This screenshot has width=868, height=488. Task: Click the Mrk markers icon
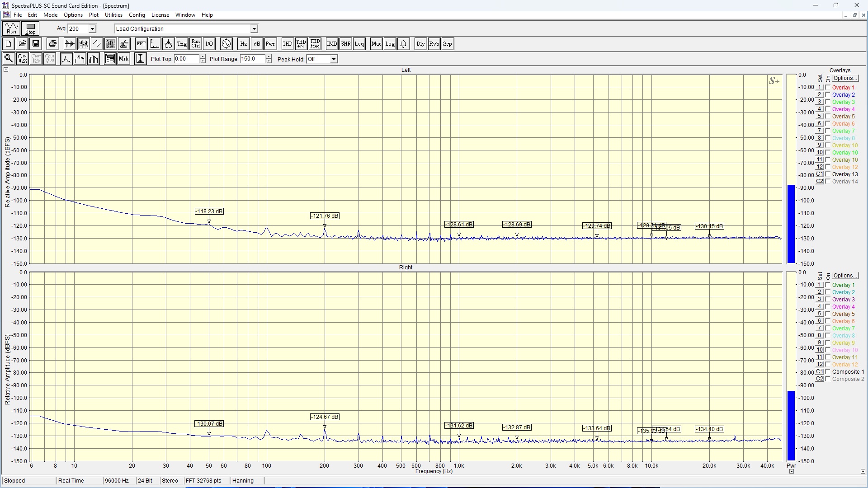pyautogui.click(x=123, y=59)
